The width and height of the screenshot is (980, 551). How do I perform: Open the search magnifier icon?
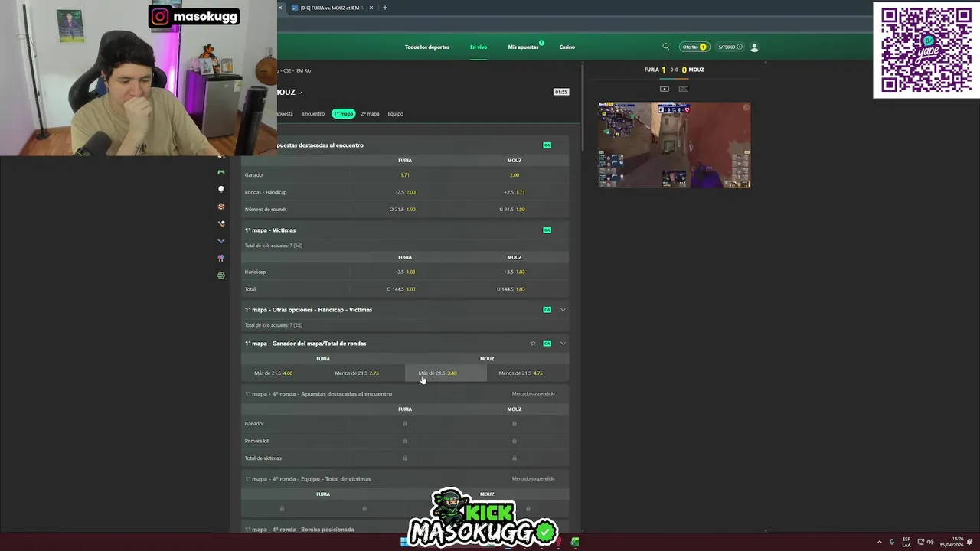click(x=666, y=47)
